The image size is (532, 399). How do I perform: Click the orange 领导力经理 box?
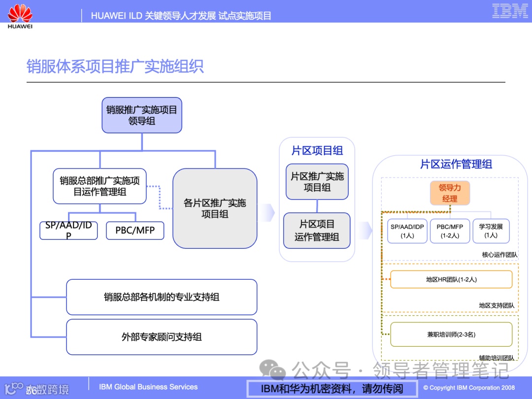point(450,193)
